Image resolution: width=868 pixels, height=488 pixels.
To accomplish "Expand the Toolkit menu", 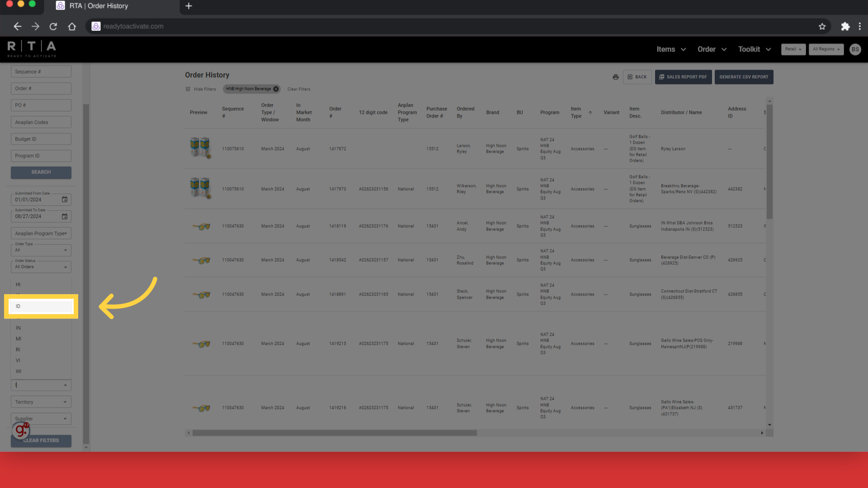I will click(755, 49).
